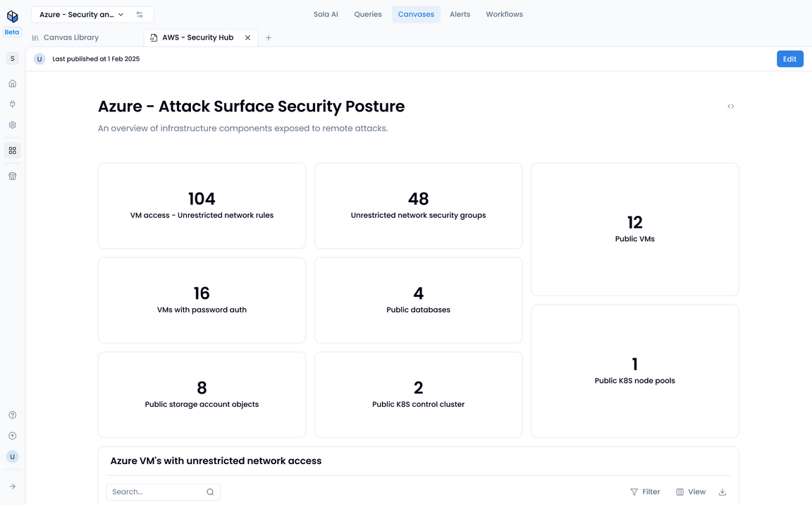Switch to the Sola AI tab
812x505 pixels.
[326, 15]
